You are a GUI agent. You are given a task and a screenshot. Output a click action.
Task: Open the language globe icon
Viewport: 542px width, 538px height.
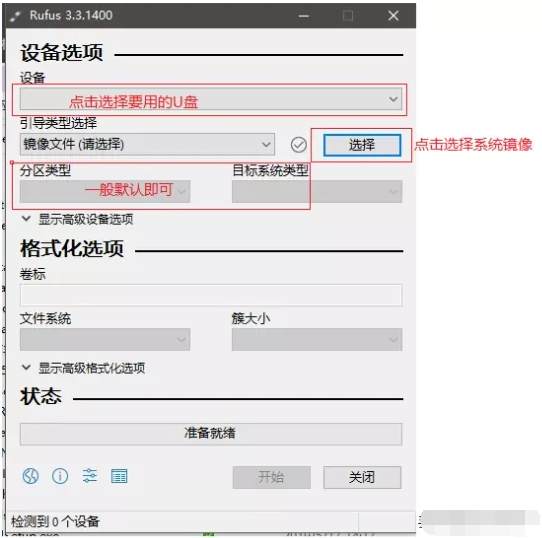[x=30, y=476]
